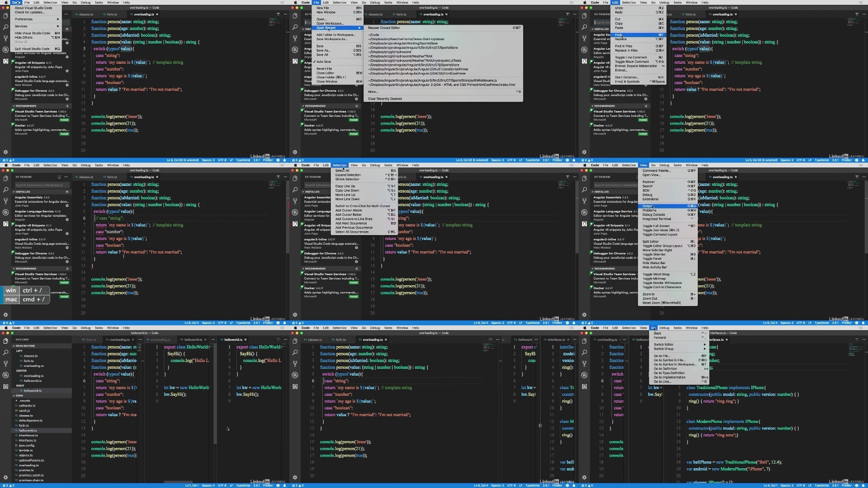Select catch.js JavaScript file icon in Explorer
The height and width of the screenshot is (488, 868).
pos(17,411)
